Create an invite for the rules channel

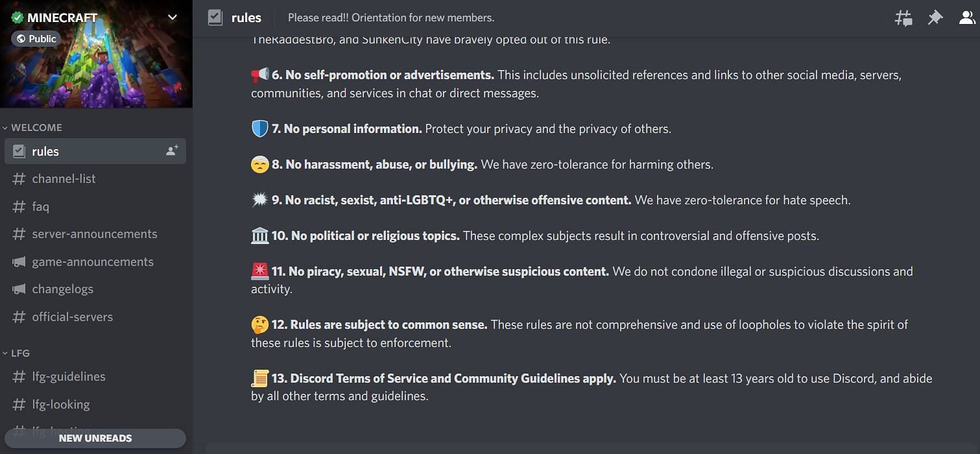click(x=171, y=150)
